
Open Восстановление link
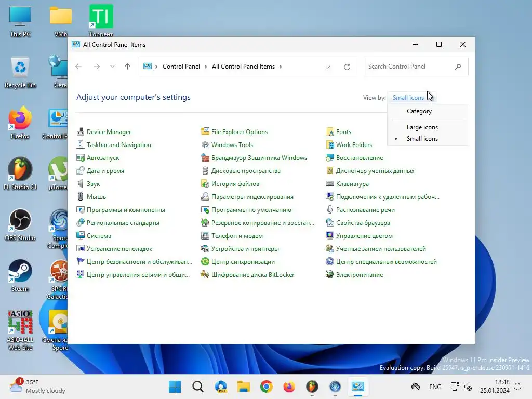tap(360, 158)
